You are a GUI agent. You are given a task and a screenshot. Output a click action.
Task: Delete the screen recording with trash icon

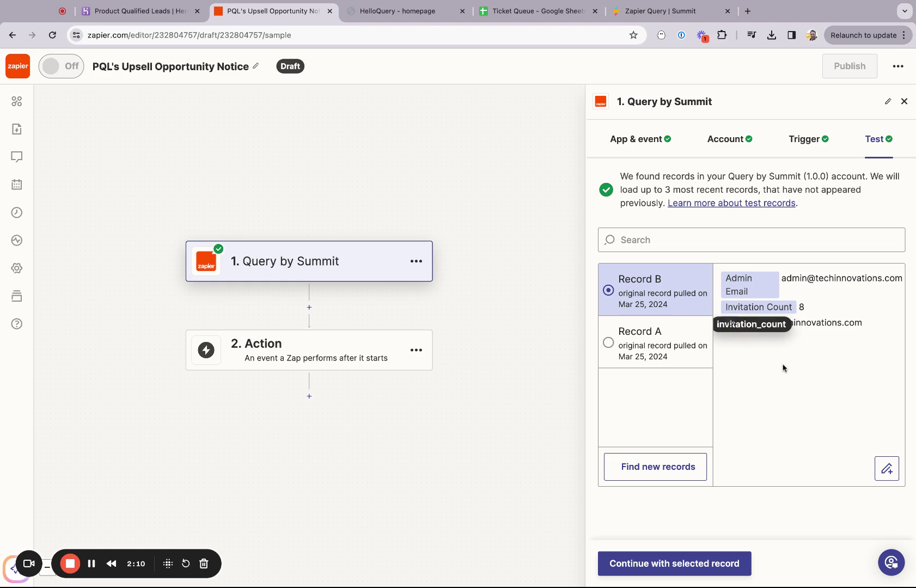click(x=204, y=563)
